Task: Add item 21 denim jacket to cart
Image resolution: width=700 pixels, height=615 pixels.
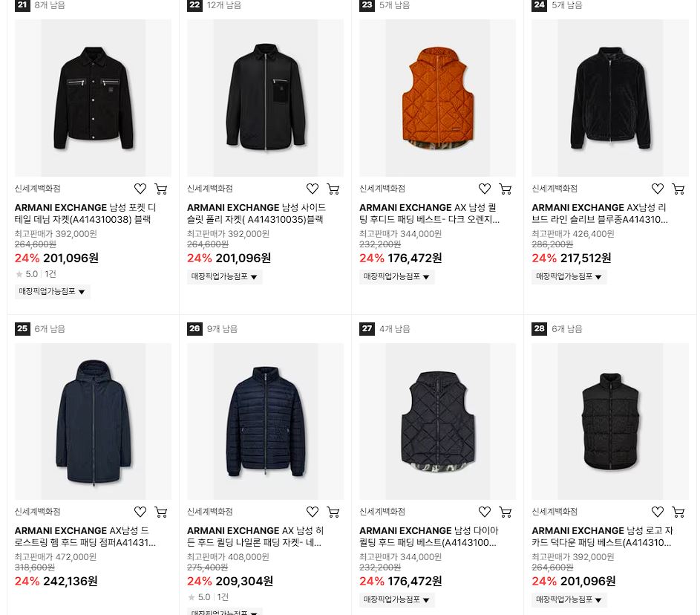Action: tap(161, 189)
